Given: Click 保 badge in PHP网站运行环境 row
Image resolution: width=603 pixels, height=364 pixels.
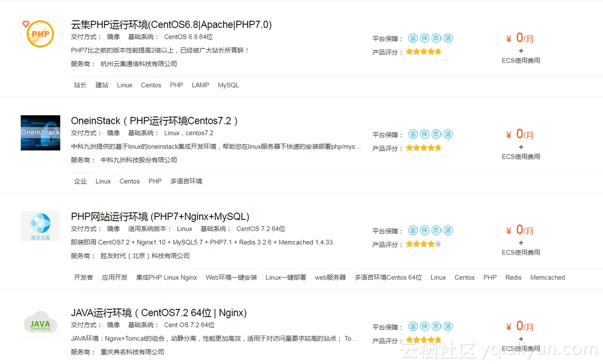Looking at the screenshot, I should pyautogui.click(x=425, y=230).
